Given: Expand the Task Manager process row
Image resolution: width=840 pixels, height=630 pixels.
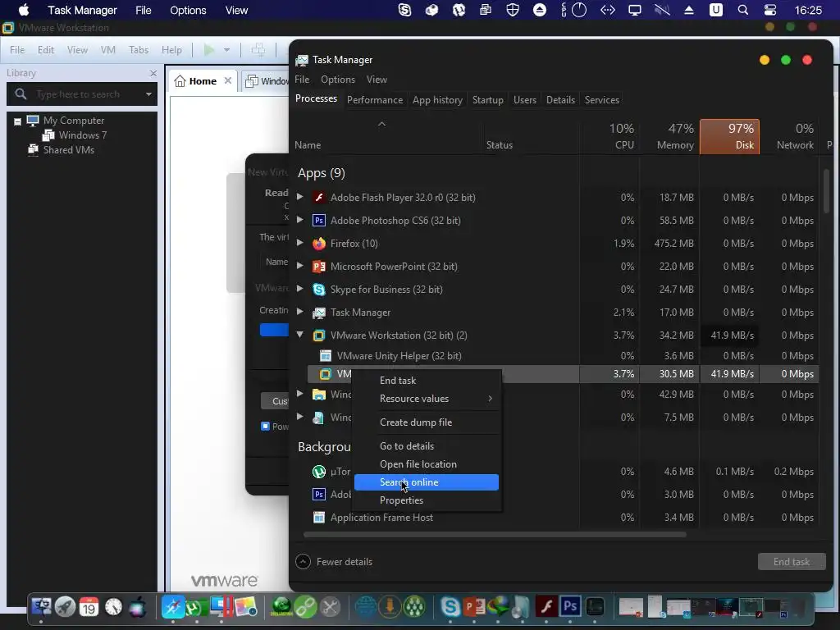Looking at the screenshot, I should 300,312.
